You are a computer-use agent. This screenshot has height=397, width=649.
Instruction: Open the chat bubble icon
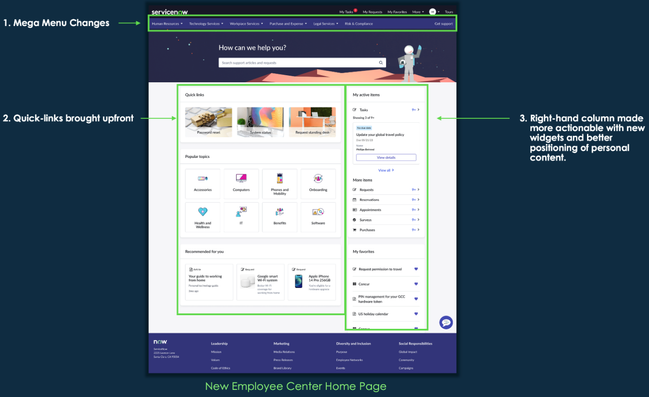[446, 322]
